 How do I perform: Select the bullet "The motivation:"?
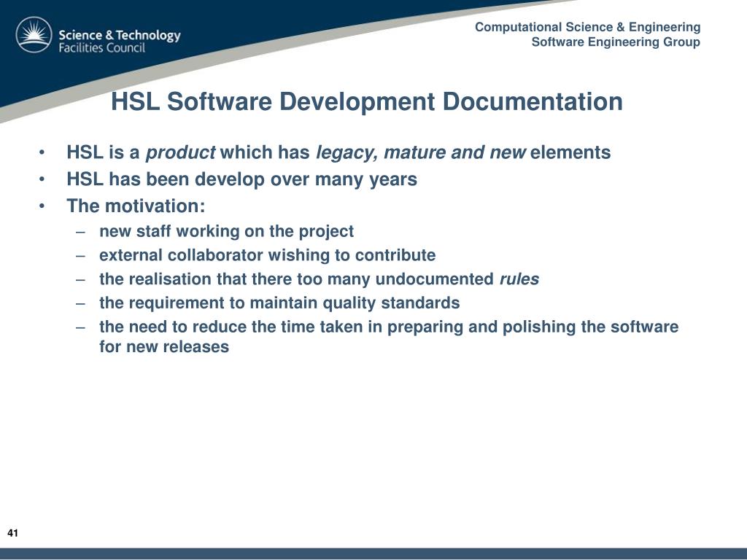(136, 206)
